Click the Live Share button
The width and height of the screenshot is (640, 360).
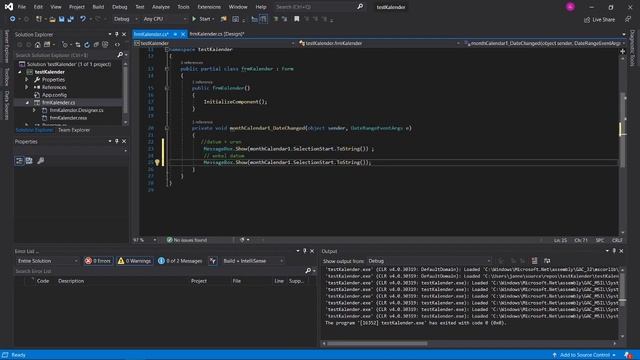point(599,20)
